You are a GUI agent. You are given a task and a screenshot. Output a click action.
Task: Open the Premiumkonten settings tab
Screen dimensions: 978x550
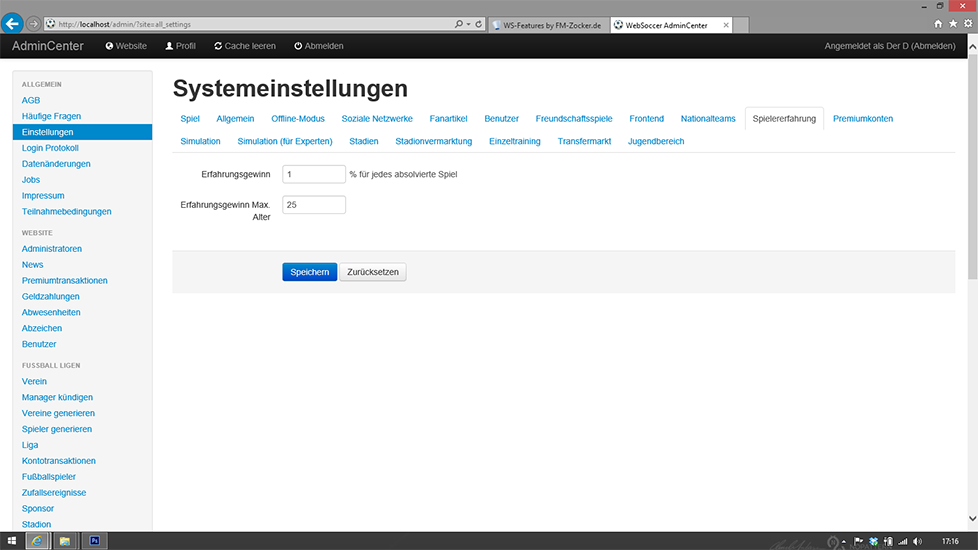coord(862,118)
